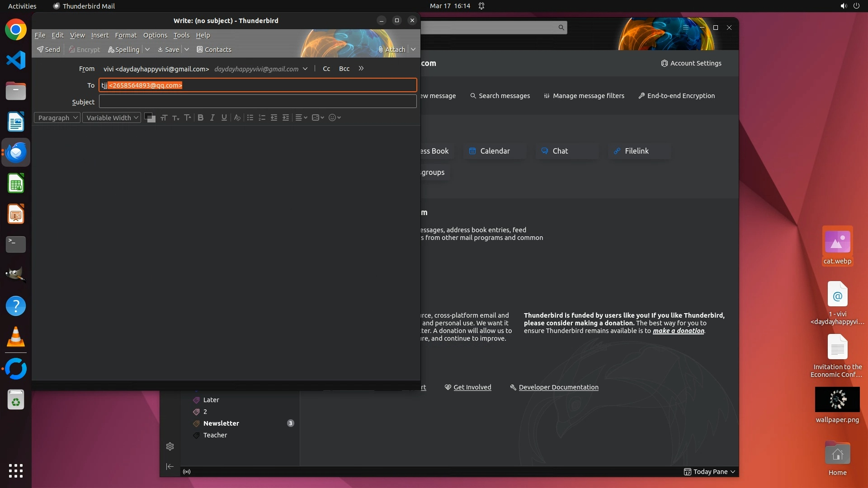
Task: Toggle bold formatting in composer
Action: pyautogui.click(x=200, y=117)
